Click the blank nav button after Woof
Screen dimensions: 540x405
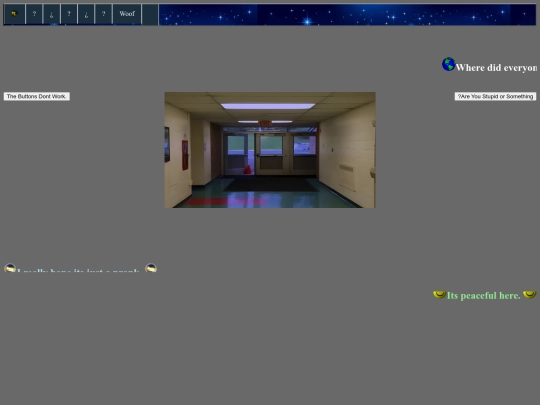[150, 14]
